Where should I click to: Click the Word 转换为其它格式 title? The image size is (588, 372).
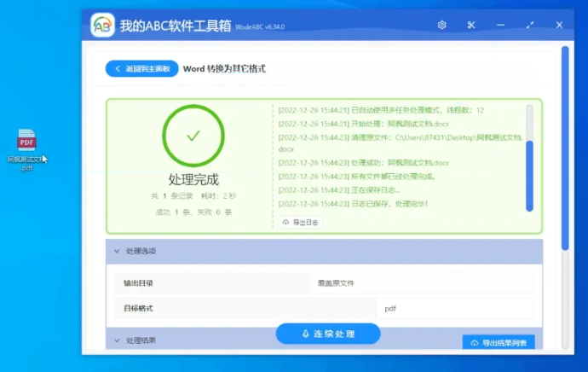point(224,69)
